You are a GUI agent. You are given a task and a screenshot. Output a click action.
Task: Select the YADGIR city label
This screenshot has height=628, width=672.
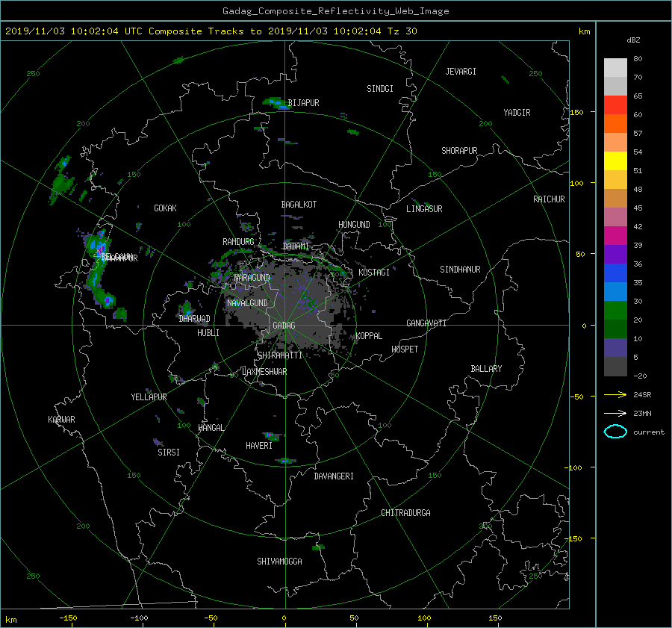tap(517, 113)
